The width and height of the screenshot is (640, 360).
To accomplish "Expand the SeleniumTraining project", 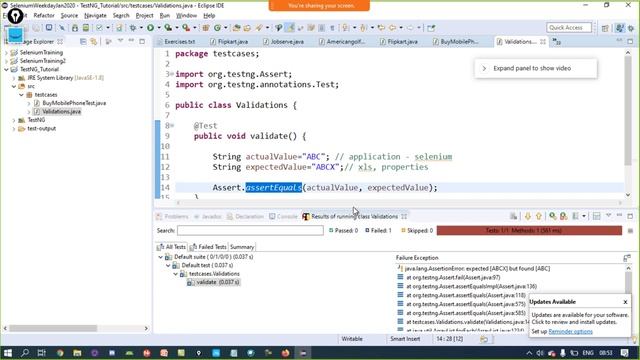I will point(6,53).
